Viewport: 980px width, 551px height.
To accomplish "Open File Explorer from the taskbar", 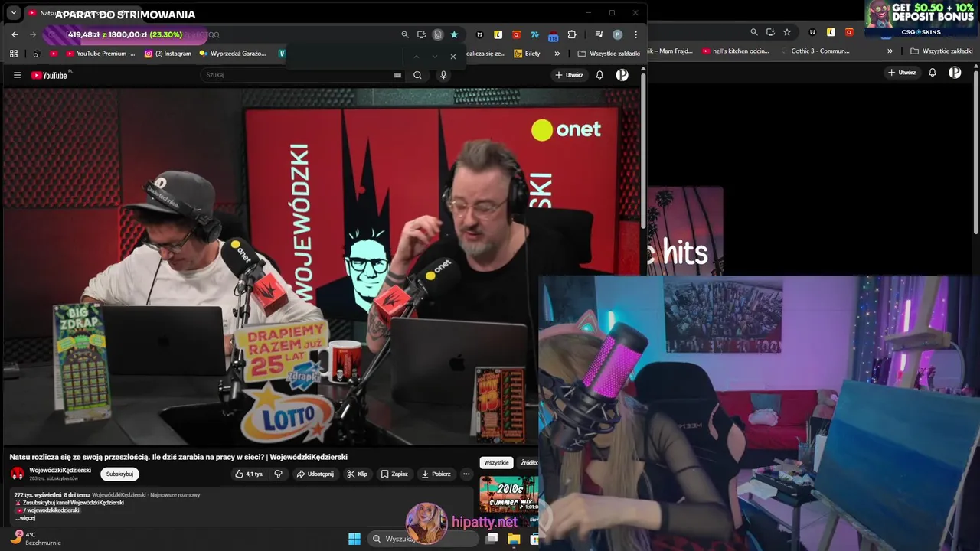I will point(514,539).
